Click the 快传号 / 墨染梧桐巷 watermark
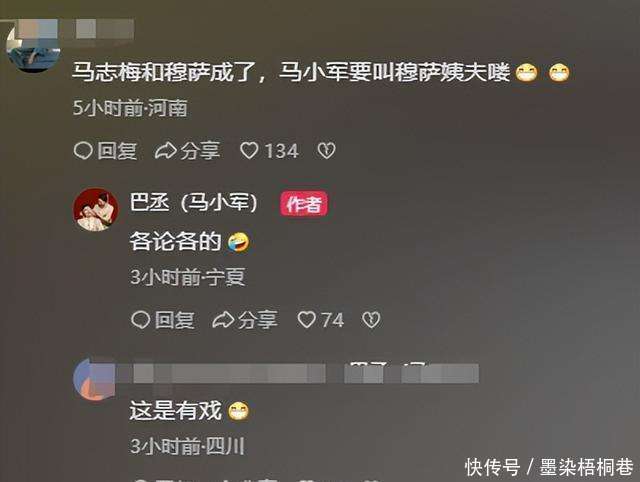 549,467
